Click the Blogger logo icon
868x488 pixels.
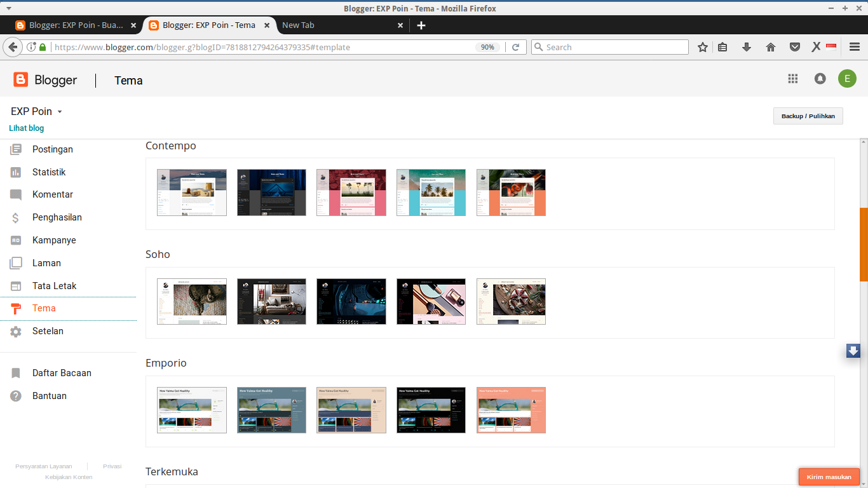pyautogui.click(x=21, y=79)
